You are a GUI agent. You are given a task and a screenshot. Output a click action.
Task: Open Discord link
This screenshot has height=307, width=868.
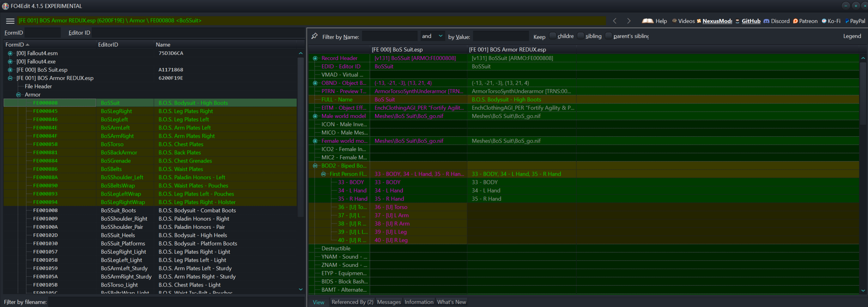click(x=780, y=21)
